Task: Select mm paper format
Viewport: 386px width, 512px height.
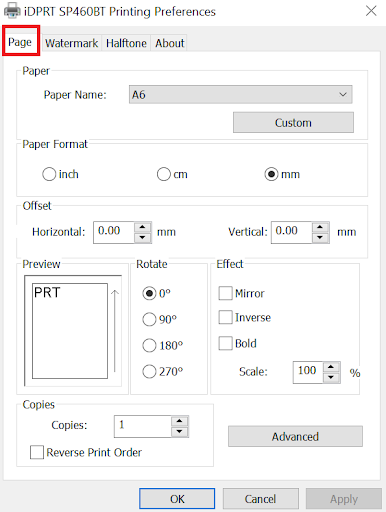Action: (271, 174)
